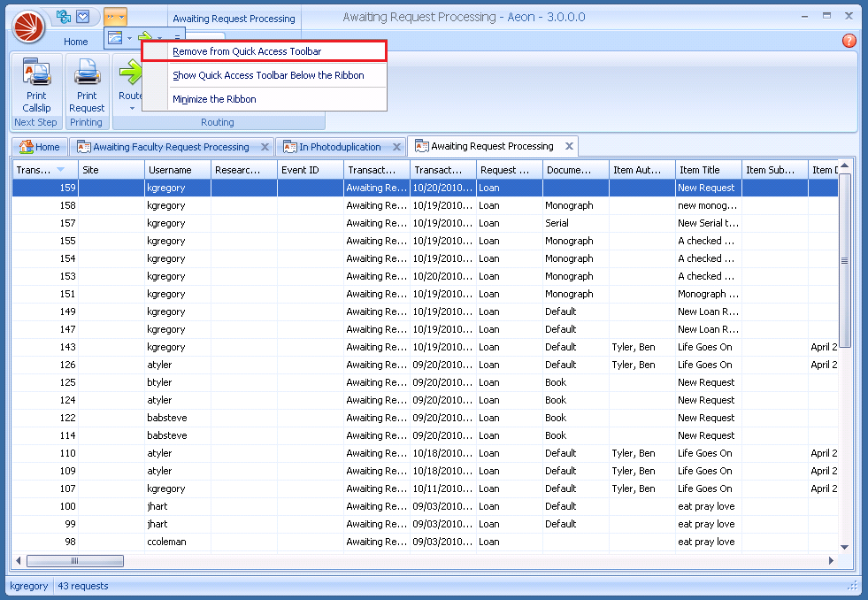Click the red help question mark icon
868x600 pixels.
tap(849, 41)
